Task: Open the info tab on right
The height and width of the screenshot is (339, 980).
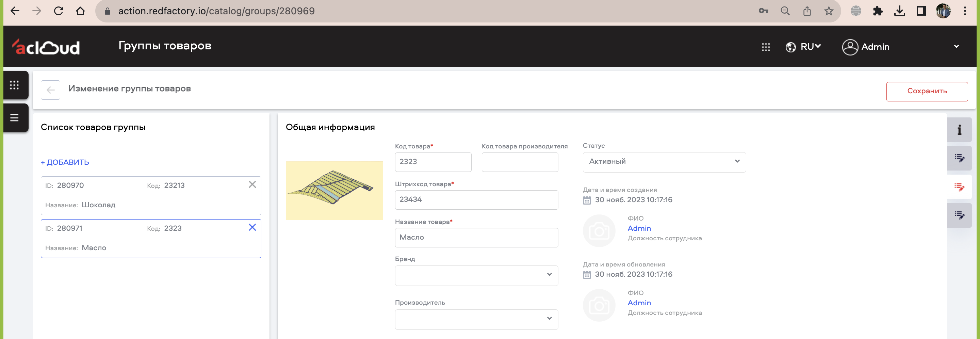Action: (959, 130)
